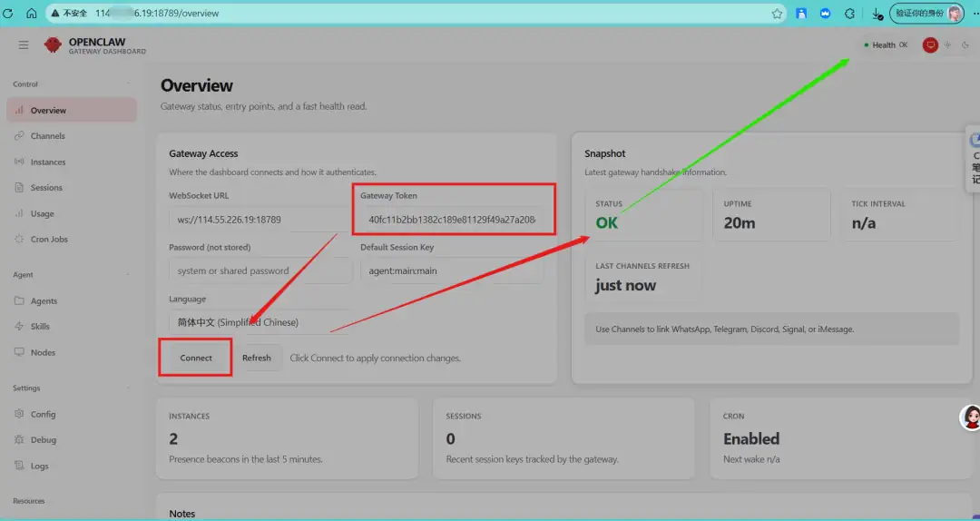The height and width of the screenshot is (521, 980).
Task: Switch to light theme with sun icon
Action: pos(947,45)
